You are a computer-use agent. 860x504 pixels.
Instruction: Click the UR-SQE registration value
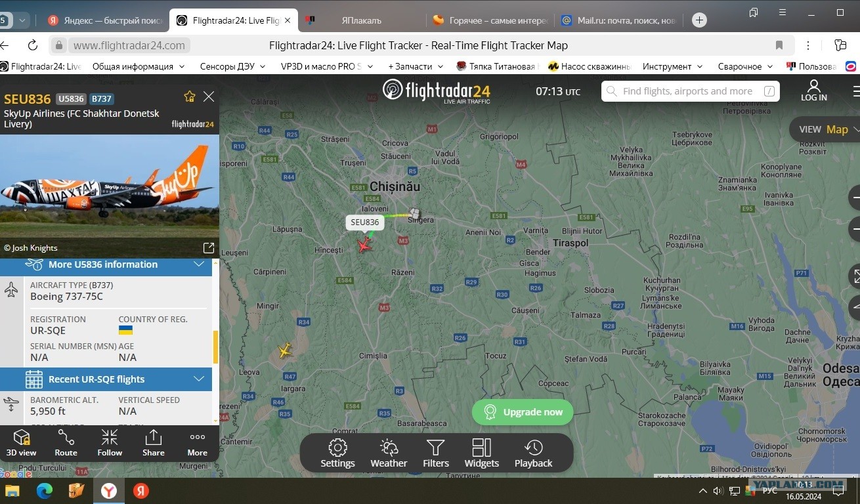coord(48,331)
